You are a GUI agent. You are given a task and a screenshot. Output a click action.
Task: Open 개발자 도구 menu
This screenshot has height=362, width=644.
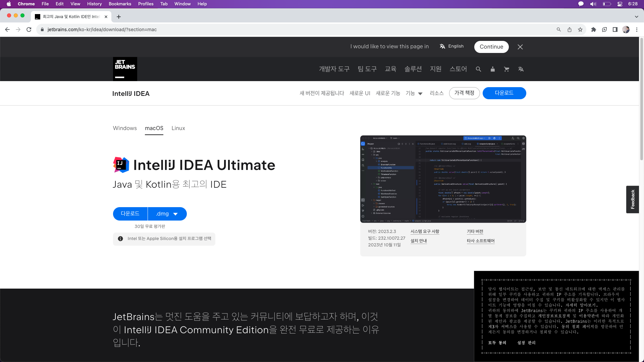click(334, 69)
